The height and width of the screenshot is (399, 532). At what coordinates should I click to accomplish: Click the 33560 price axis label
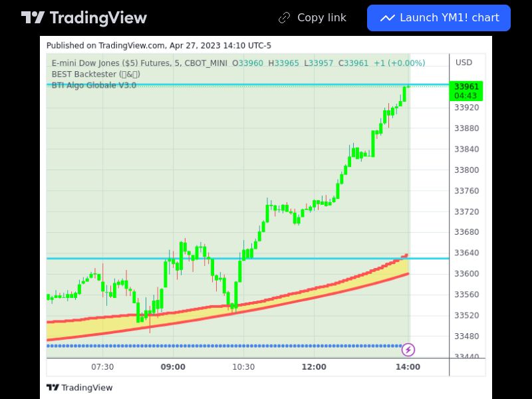coord(467,295)
